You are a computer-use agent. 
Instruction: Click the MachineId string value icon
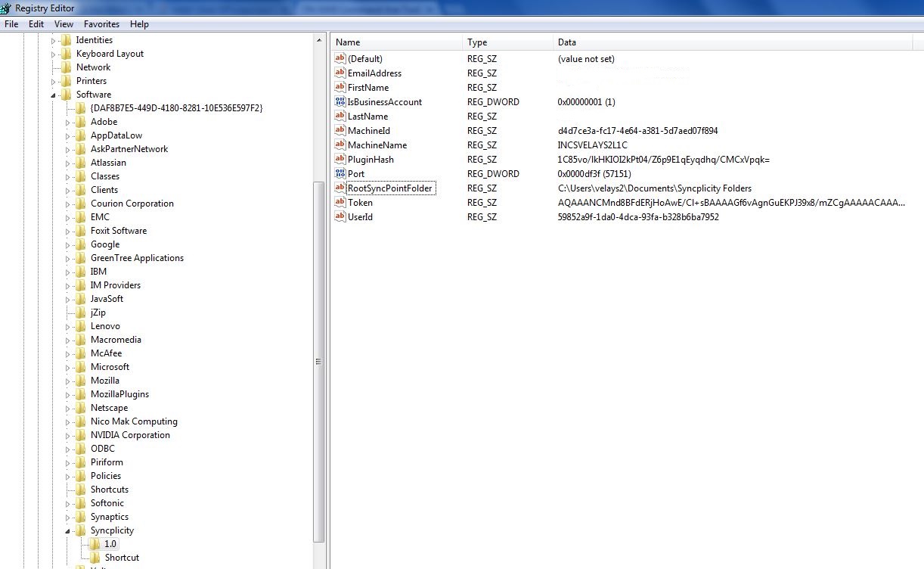coord(340,131)
